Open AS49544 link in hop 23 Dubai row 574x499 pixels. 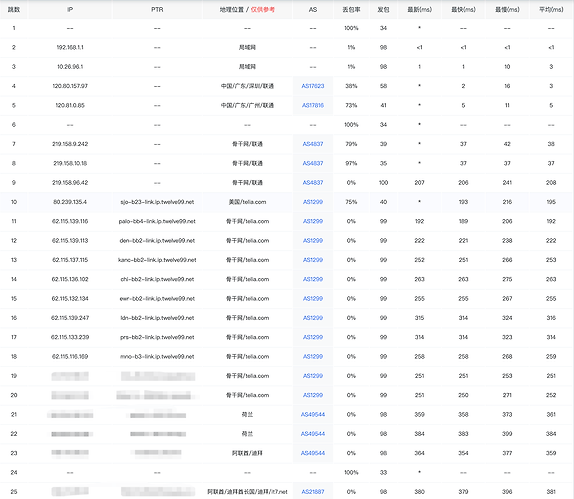click(313, 453)
